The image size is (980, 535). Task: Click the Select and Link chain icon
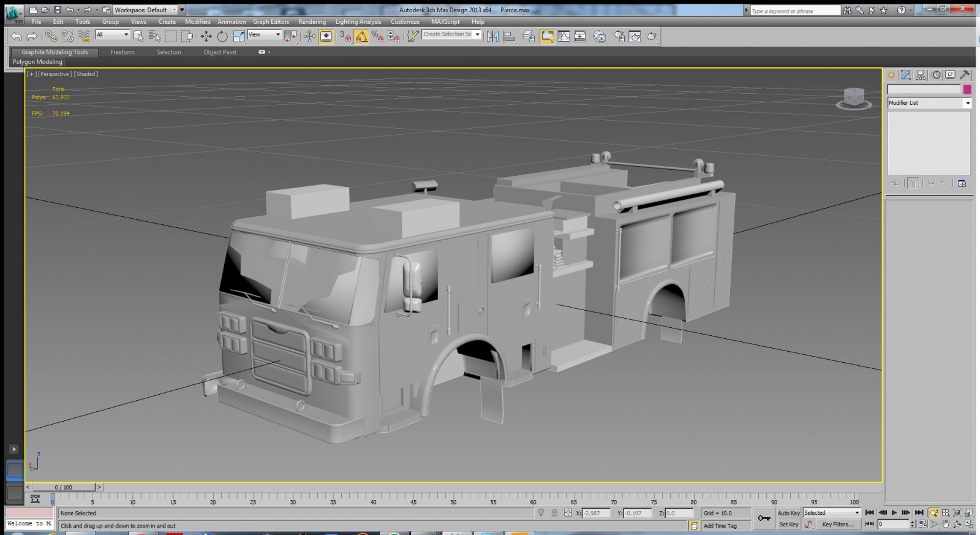click(51, 37)
